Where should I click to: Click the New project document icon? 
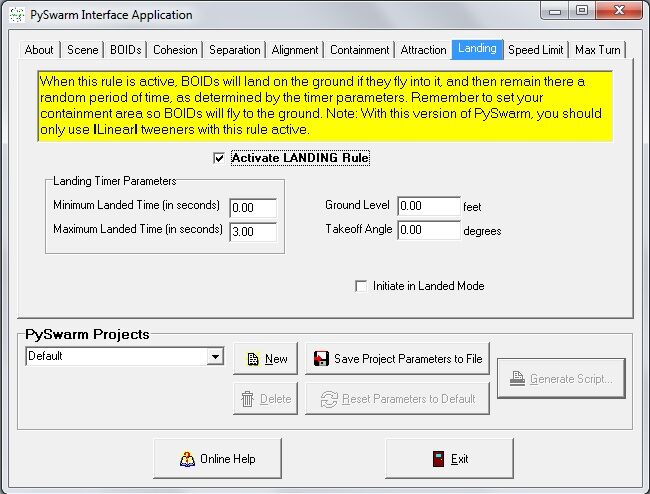click(x=252, y=359)
